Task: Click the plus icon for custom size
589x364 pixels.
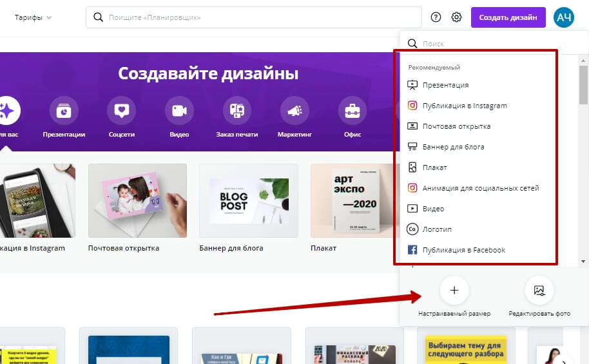Action: [454, 290]
